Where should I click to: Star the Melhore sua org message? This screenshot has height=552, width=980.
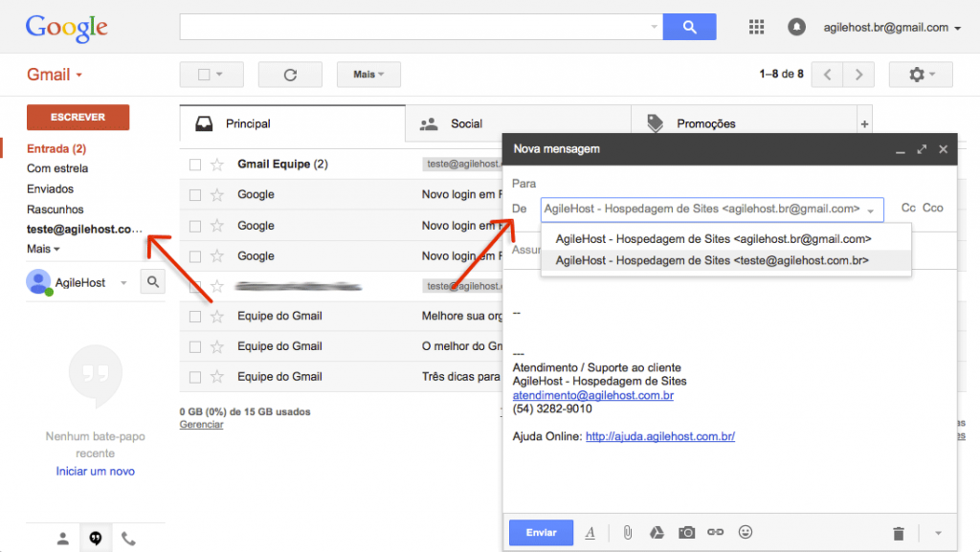click(217, 316)
